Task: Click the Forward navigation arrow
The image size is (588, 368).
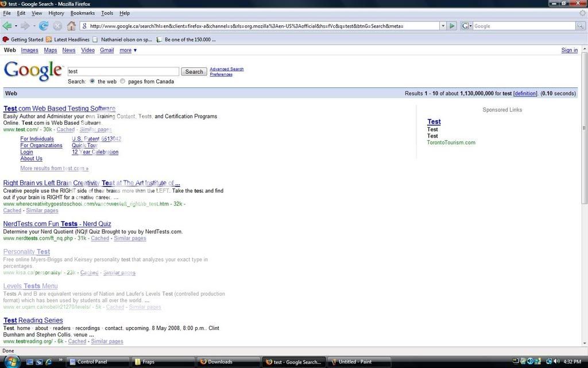Action: pos(25,26)
